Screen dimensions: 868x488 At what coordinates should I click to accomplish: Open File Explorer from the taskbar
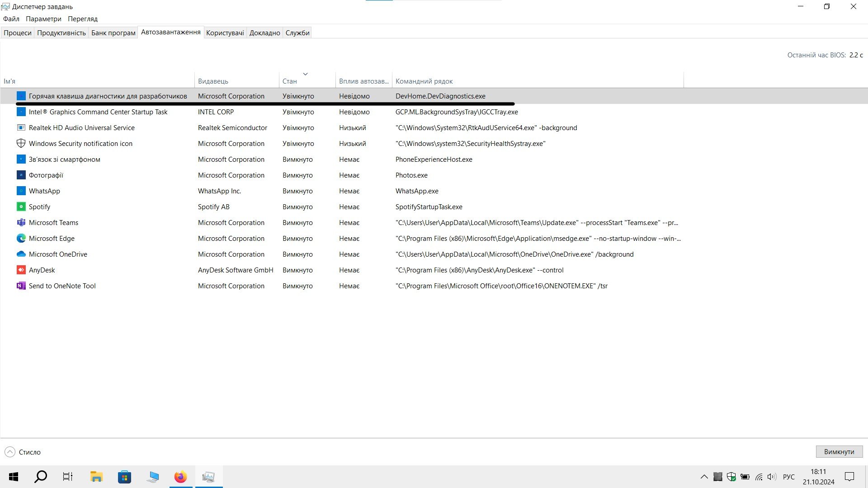[x=96, y=477]
